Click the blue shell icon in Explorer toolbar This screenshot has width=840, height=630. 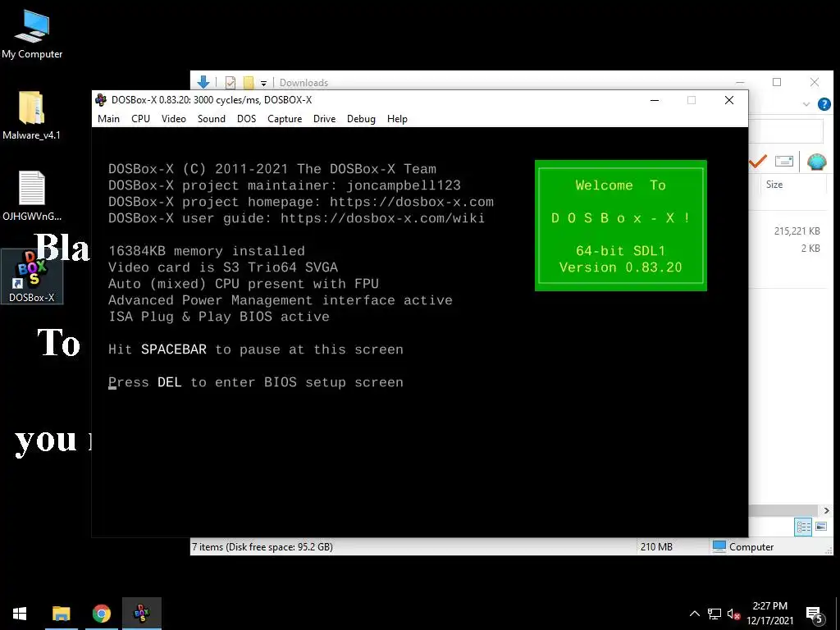[816, 162]
